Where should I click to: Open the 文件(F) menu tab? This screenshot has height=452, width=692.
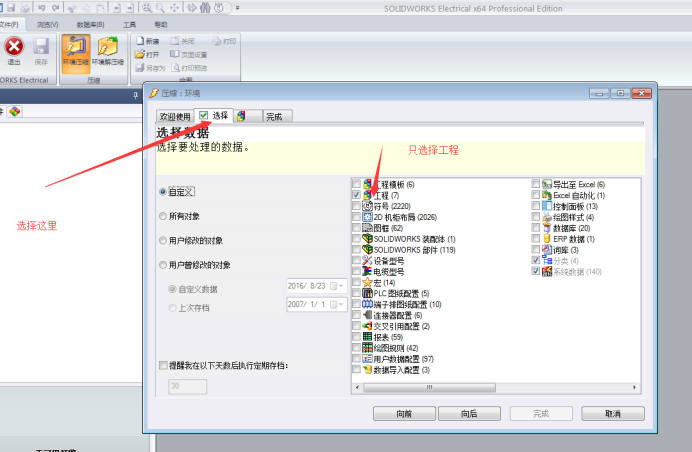coord(9,24)
